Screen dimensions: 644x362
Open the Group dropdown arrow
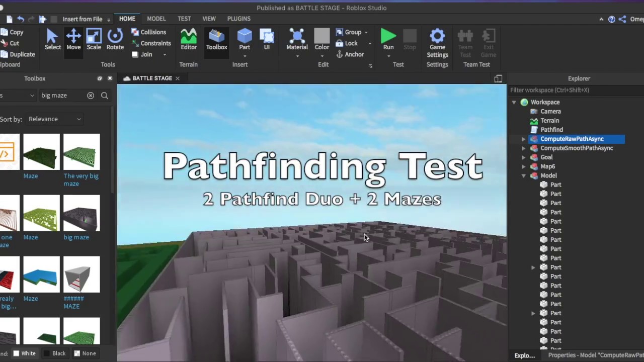[x=366, y=32]
